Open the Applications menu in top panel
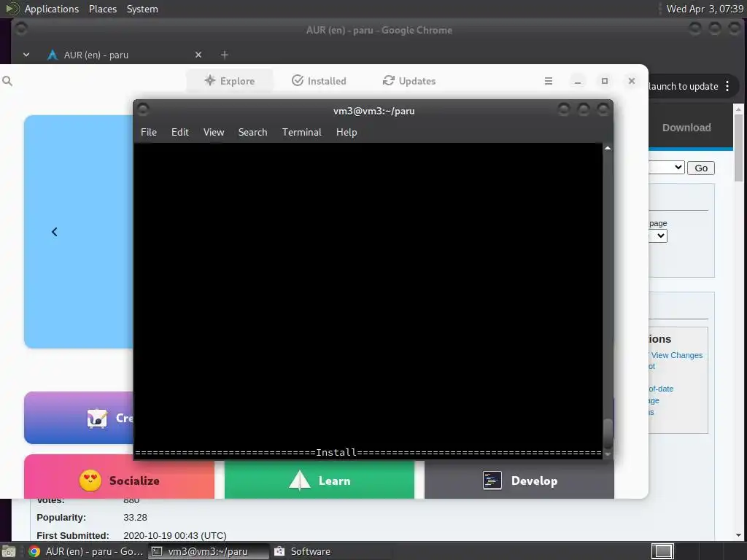 52,9
